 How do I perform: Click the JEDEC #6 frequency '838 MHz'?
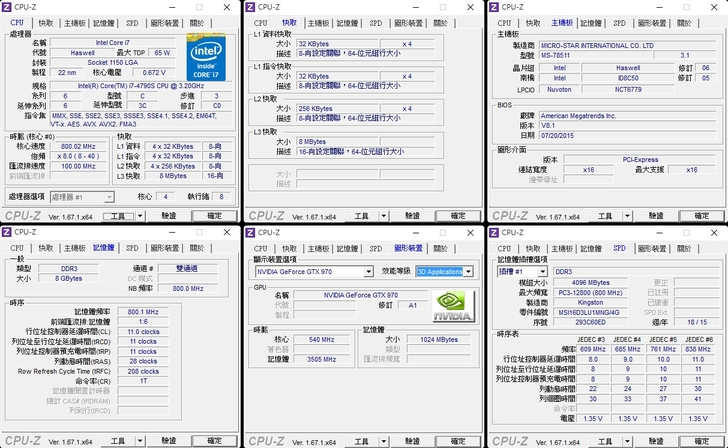pyautogui.click(x=698, y=349)
